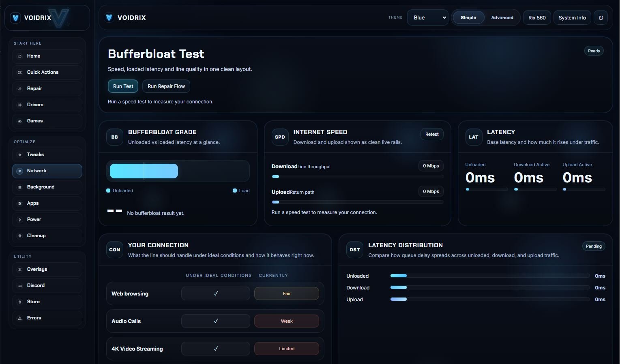Click the Load legend label
Screen dimensions: 620x364
tap(244, 191)
